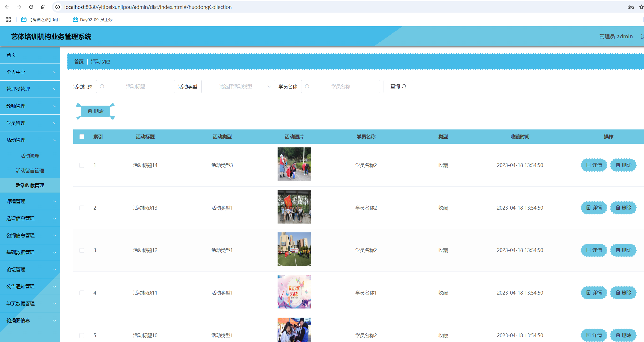Image resolution: width=644 pixels, height=342 pixels.
Task: Open the 活动收藏管理 submenu item
Action: pos(30,185)
